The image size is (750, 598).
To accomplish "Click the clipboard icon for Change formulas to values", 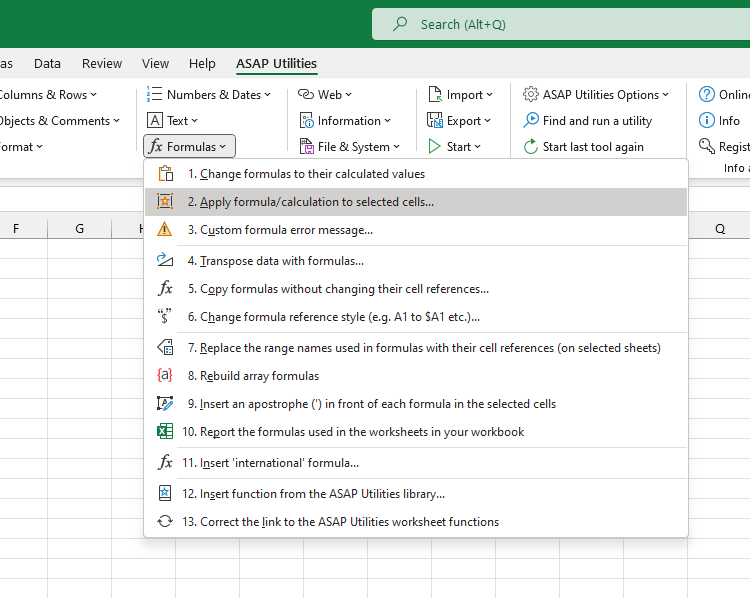I will [x=165, y=174].
